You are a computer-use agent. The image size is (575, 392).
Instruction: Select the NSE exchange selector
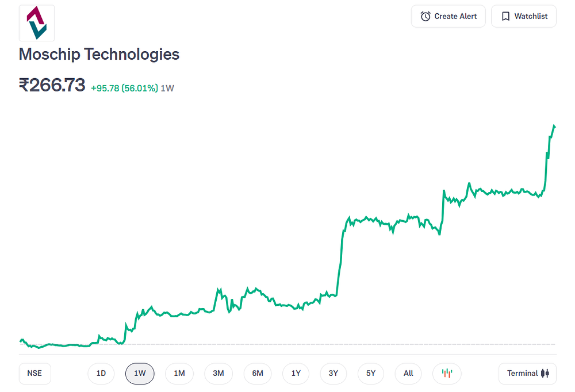tap(35, 373)
